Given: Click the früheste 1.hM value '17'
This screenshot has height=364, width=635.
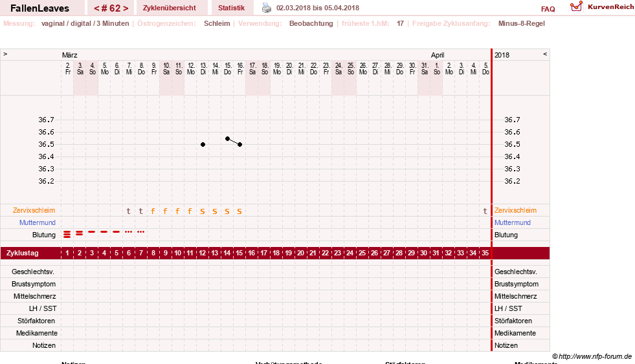Looking at the screenshot, I should pos(400,23).
